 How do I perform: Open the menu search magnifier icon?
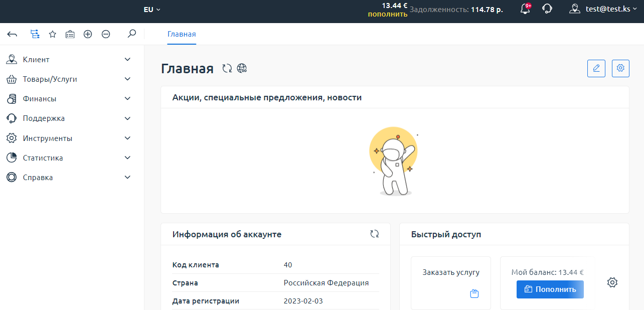131,34
